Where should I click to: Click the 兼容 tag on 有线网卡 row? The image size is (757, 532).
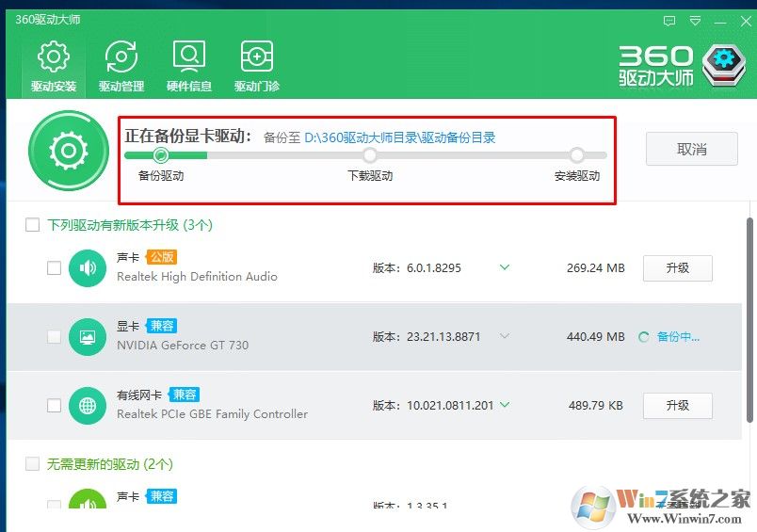coord(184,395)
